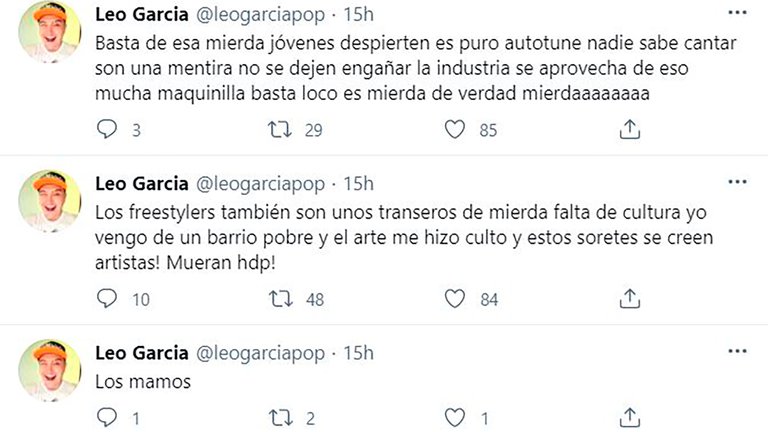Like the freestylers tweet
Viewport: 768px width, 432px height.
click(x=456, y=297)
